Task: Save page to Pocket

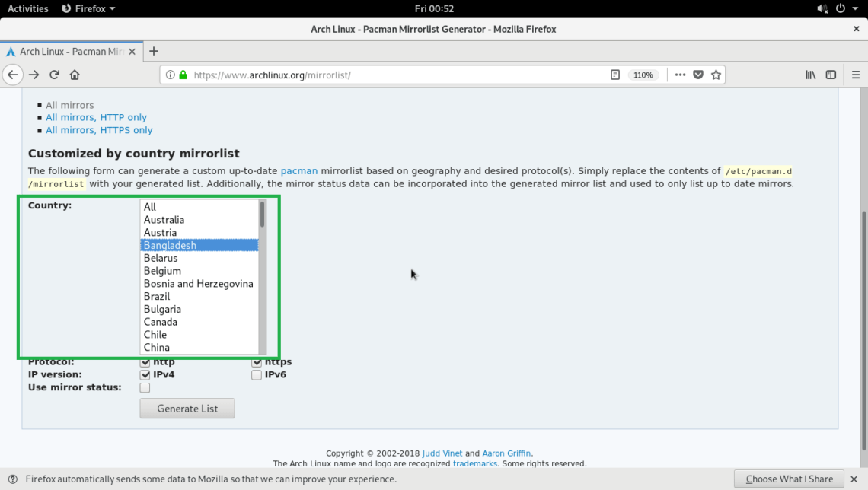Action: tap(698, 75)
